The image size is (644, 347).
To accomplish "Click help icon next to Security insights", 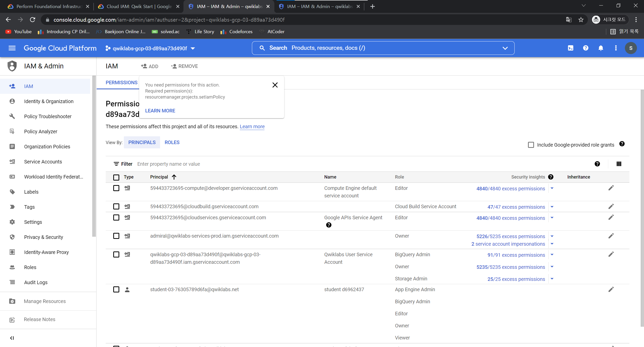I will [x=551, y=177].
